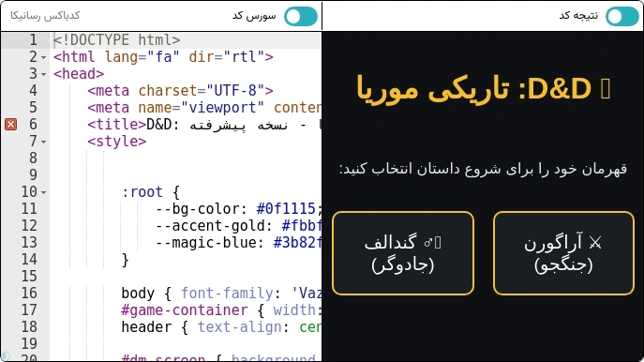Click line number 16 in the gutter

coord(29,293)
